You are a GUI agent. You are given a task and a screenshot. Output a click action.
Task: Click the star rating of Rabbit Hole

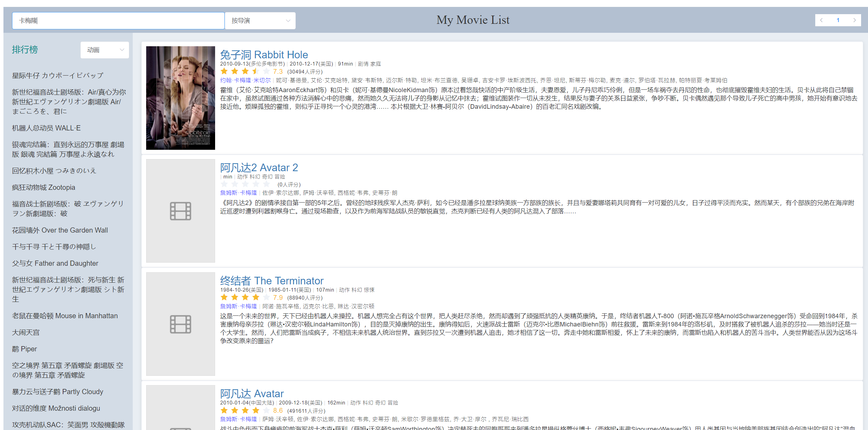click(x=245, y=71)
